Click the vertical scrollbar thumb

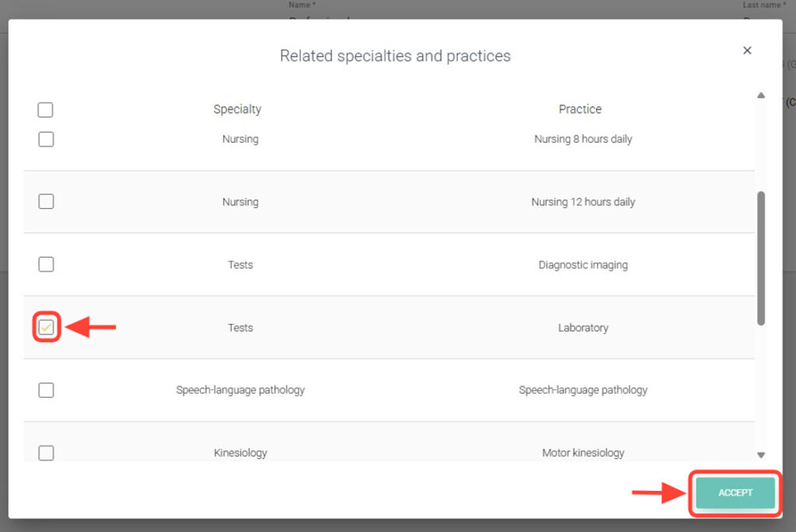pyautogui.click(x=761, y=256)
